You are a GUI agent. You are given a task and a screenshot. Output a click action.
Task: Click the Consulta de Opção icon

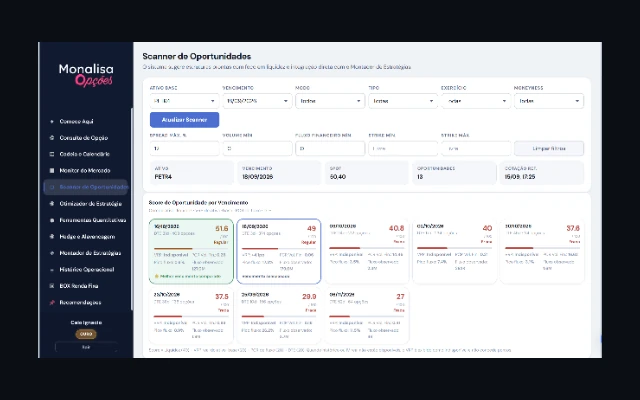(51, 138)
